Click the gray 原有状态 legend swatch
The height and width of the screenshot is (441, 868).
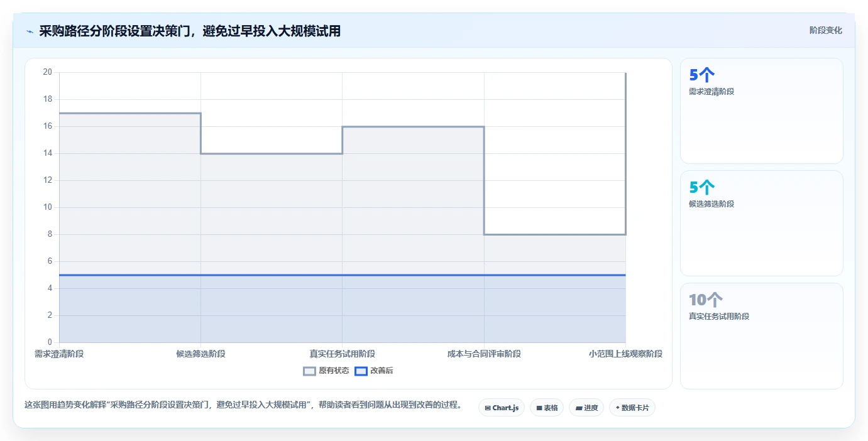309,371
